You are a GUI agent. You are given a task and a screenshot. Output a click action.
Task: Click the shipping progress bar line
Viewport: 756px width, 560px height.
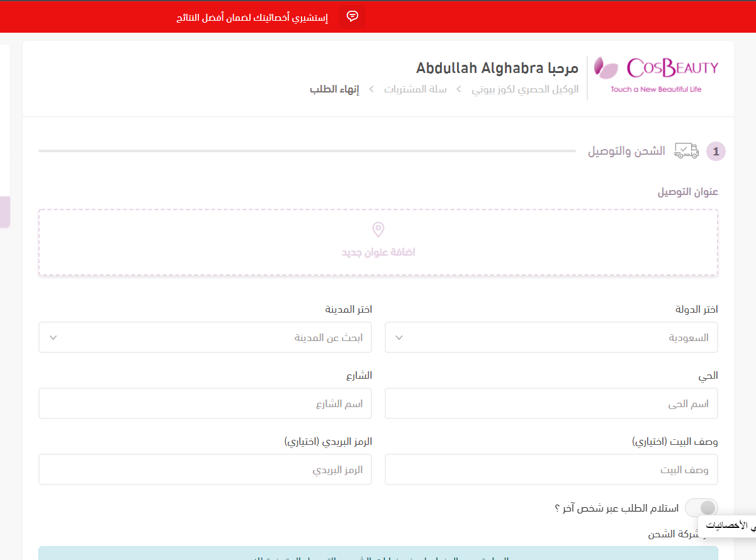pyautogui.click(x=307, y=151)
